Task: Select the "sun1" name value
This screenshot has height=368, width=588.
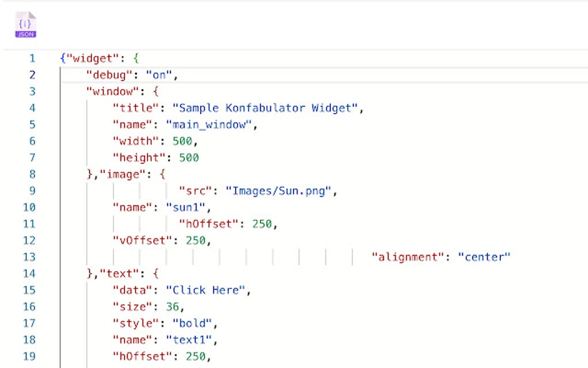Action: point(185,207)
